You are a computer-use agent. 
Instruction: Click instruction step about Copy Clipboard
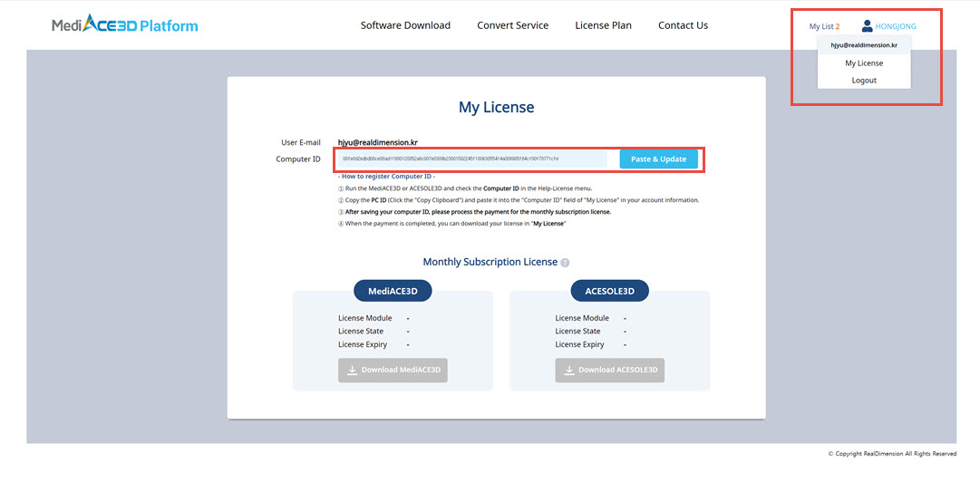tap(519, 200)
